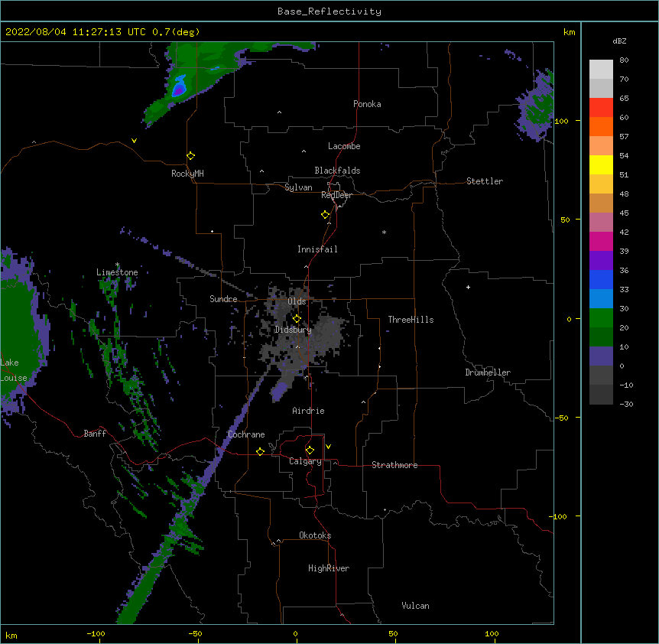Click the Louise map label
The width and height of the screenshot is (659, 644).
click(x=14, y=378)
